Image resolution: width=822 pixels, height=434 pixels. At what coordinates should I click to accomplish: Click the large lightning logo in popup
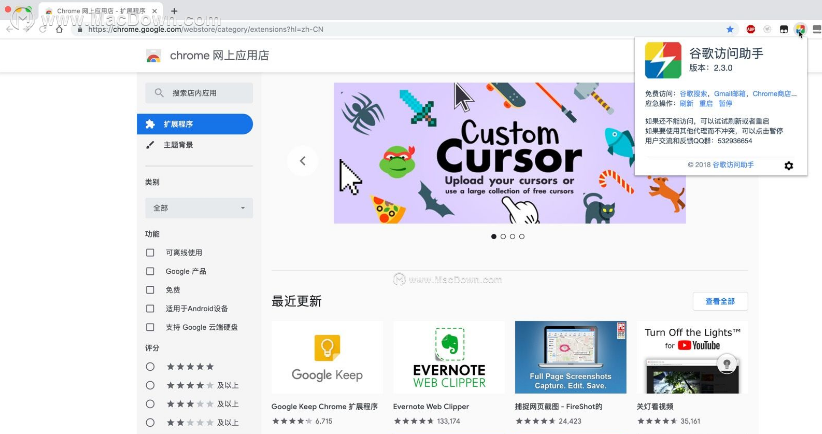click(x=663, y=60)
